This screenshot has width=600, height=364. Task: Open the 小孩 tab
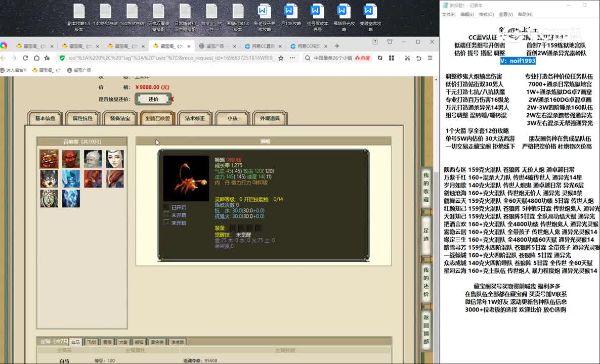click(x=232, y=118)
